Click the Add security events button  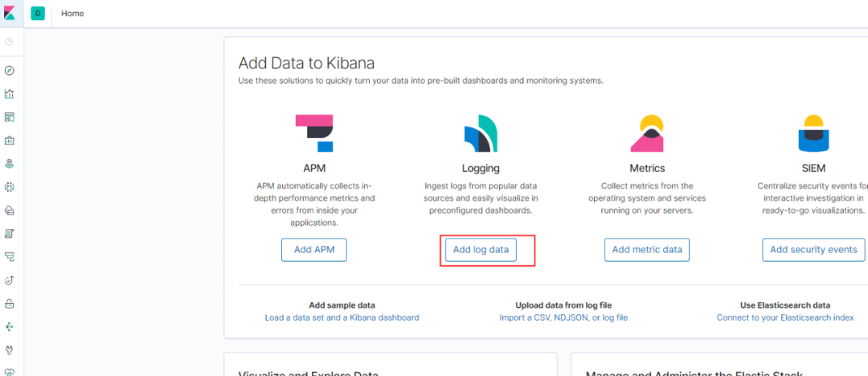[x=813, y=250]
